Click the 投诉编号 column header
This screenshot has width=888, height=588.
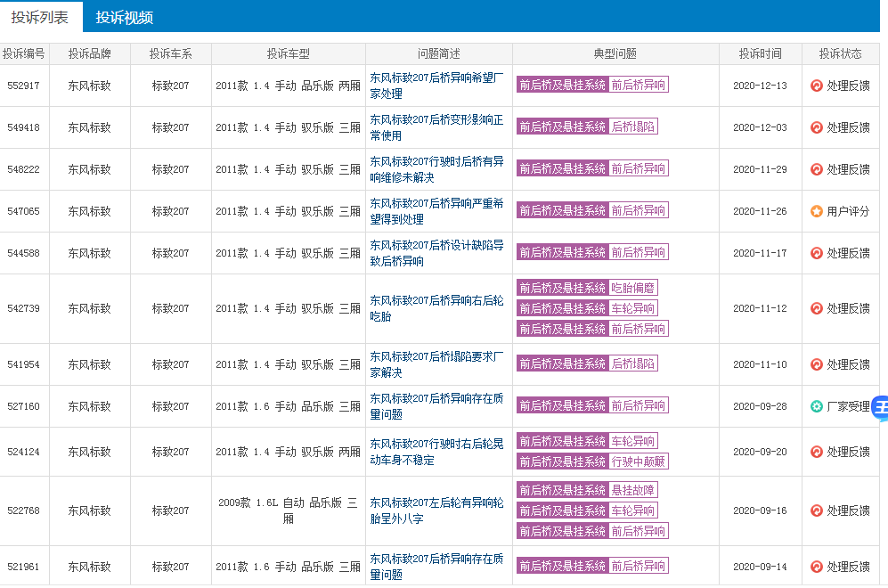pyautogui.click(x=24, y=53)
